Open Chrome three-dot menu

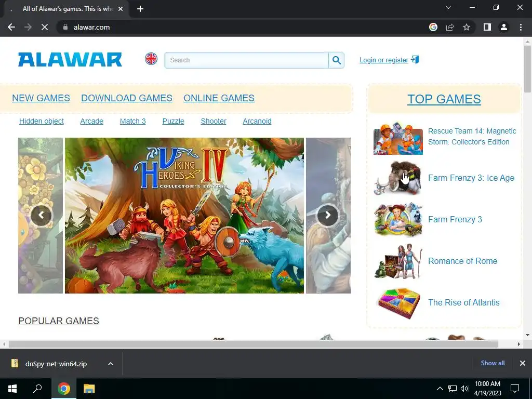coord(521,27)
